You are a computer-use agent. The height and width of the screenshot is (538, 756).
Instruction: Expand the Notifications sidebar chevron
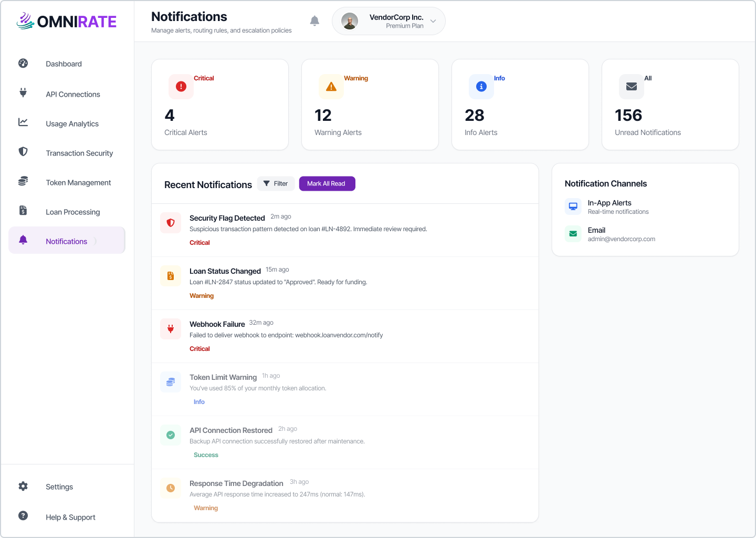[x=95, y=241]
